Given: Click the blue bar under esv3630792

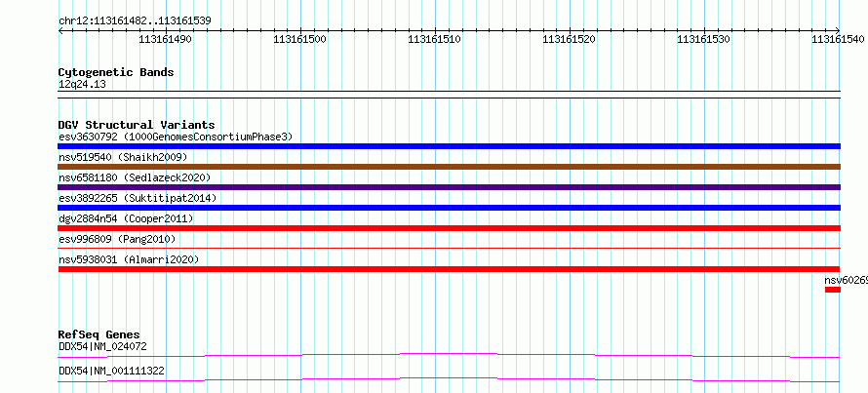Looking at the screenshot, I should [449, 146].
